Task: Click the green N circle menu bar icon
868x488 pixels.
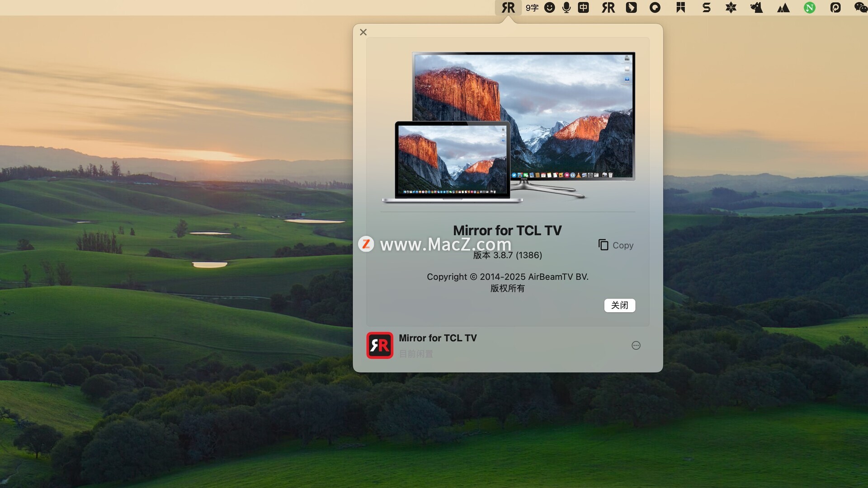Action: click(x=810, y=8)
